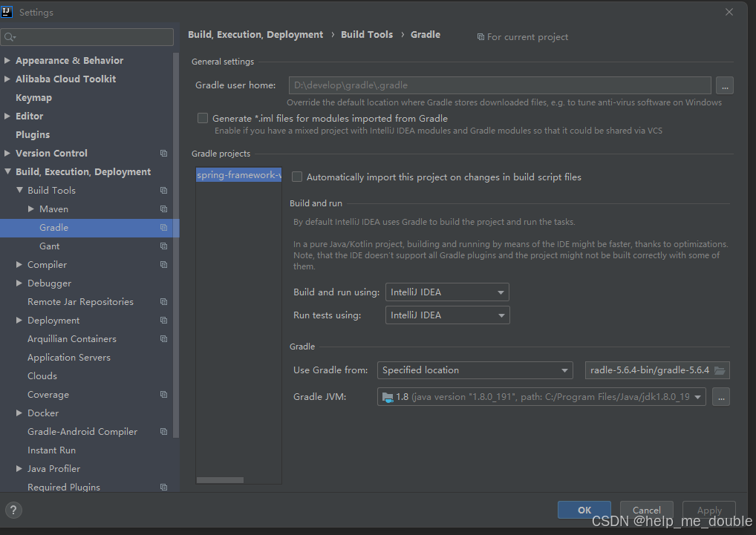This screenshot has height=535, width=756.
Task: Click the JDK folder icon in Gradle JVM
Action: coord(388,397)
